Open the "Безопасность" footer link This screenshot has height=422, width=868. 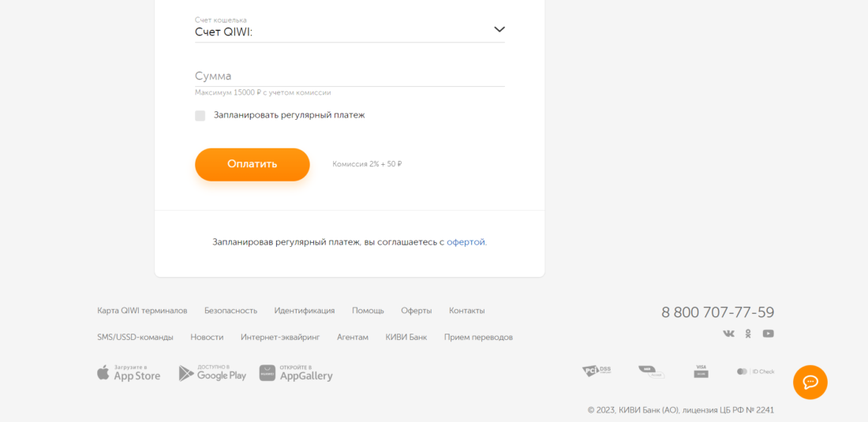(230, 311)
